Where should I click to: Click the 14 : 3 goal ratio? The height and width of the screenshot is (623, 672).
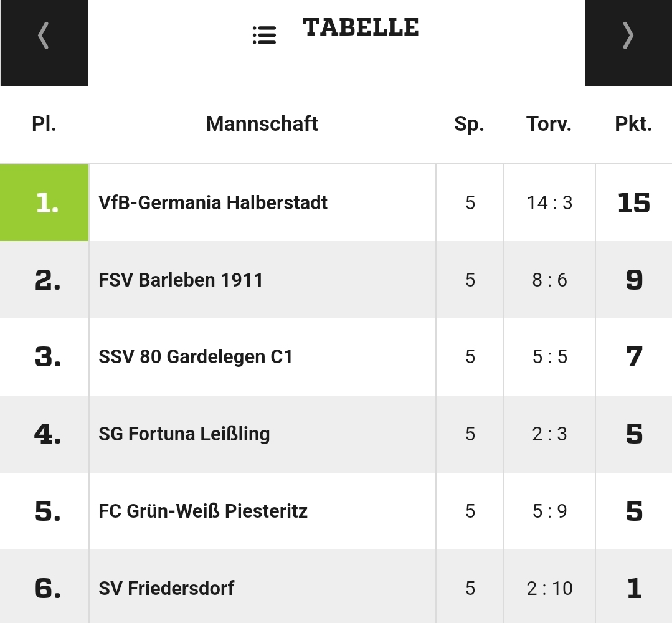coord(549,203)
